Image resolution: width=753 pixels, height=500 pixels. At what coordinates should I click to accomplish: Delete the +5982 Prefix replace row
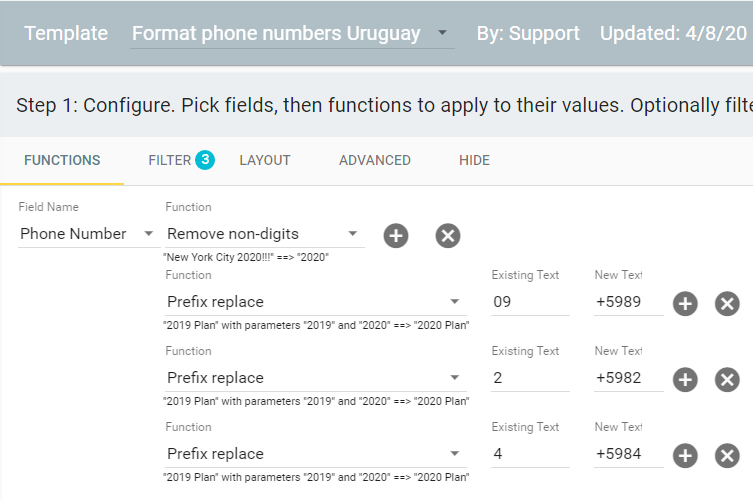[x=727, y=379]
